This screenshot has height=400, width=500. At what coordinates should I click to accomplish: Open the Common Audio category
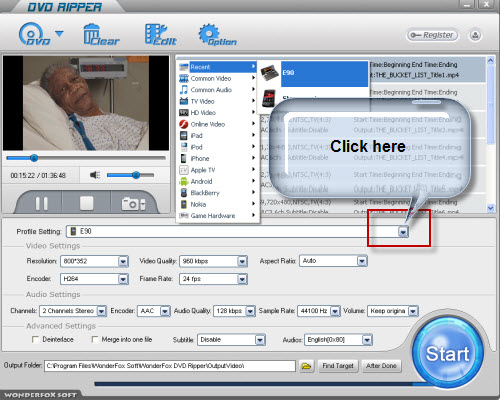coord(217,90)
